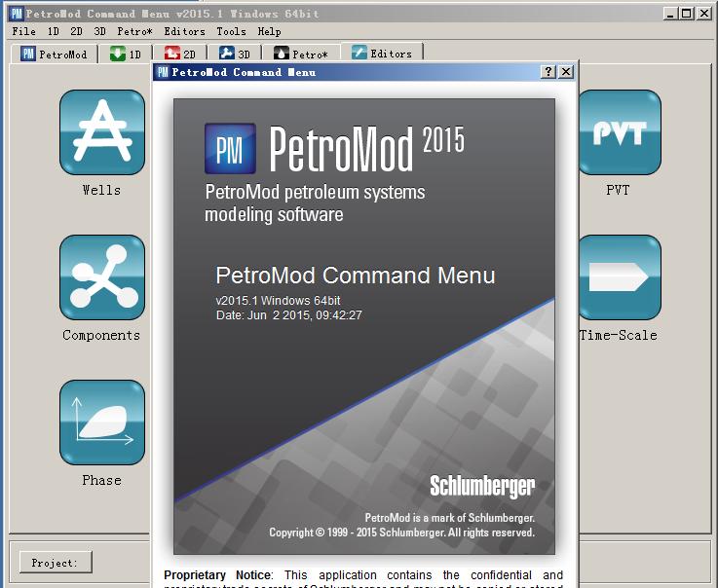Switch to the Petro* tab
The height and width of the screenshot is (588, 718).
(x=301, y=54)
